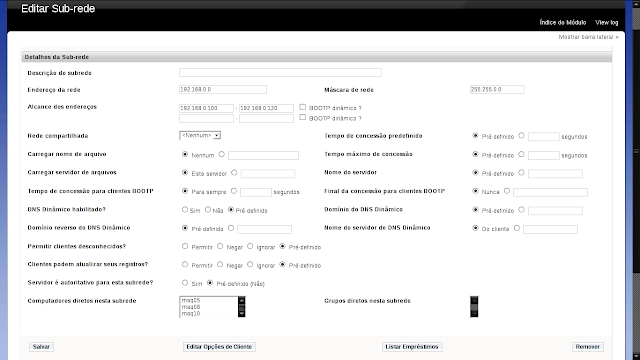Select Pré-definido for clientes desconhecidos
Viewport: 640px width, 360px height.
[282, 246]
